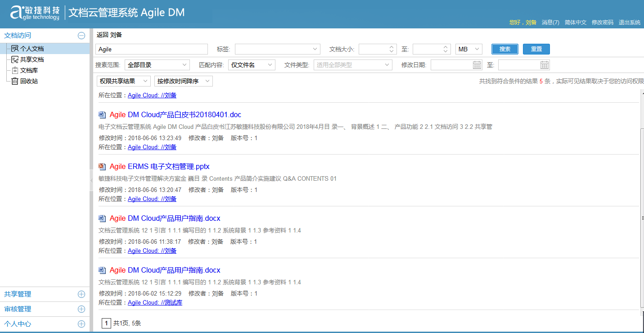Expand the 共享管理 sidebar section
This screenshot has width=644, height=333.
click(81, 294)
